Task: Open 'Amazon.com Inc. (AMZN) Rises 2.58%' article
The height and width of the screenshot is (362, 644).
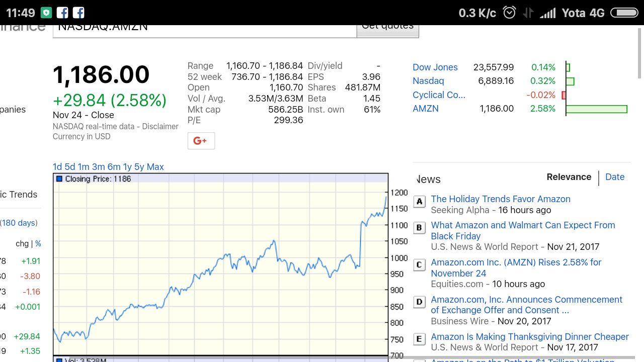Action: pos(516,268)
